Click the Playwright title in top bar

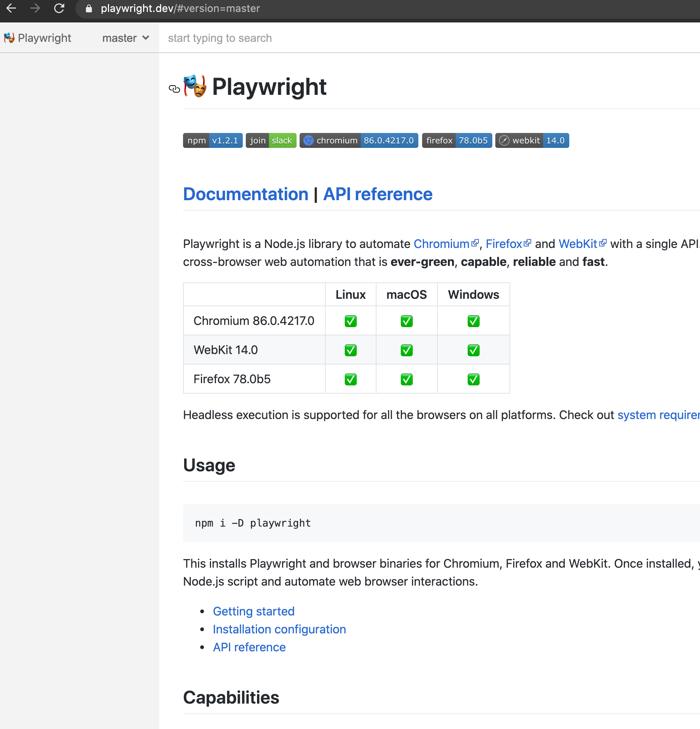(x=44, y=38)
